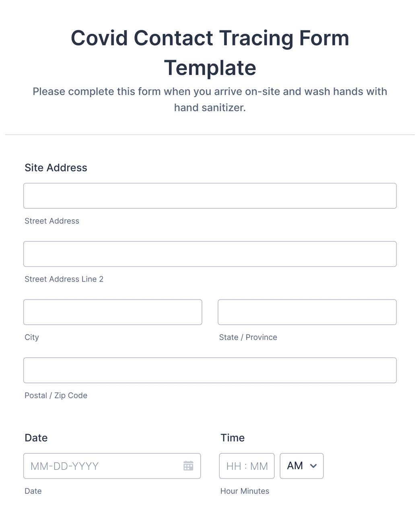Click the HH : MM time field
Image resolution: width=420 pixels, height=517 pixels.
point(247,466)
